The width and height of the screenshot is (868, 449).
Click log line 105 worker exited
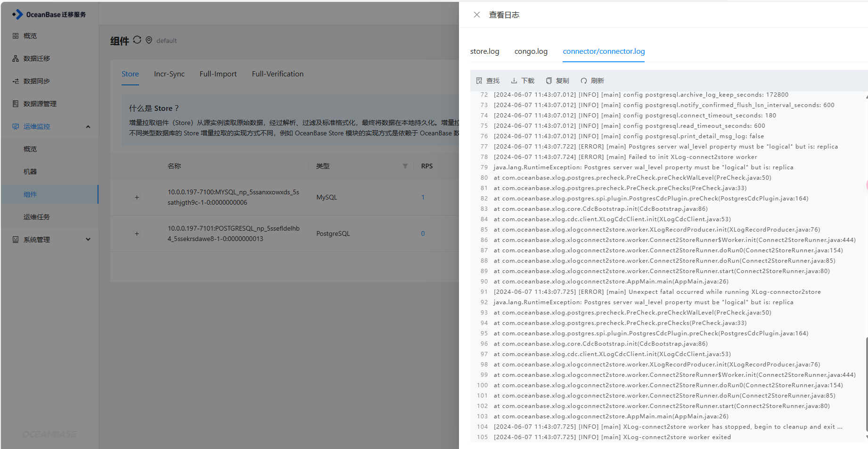tap(613, 437)
